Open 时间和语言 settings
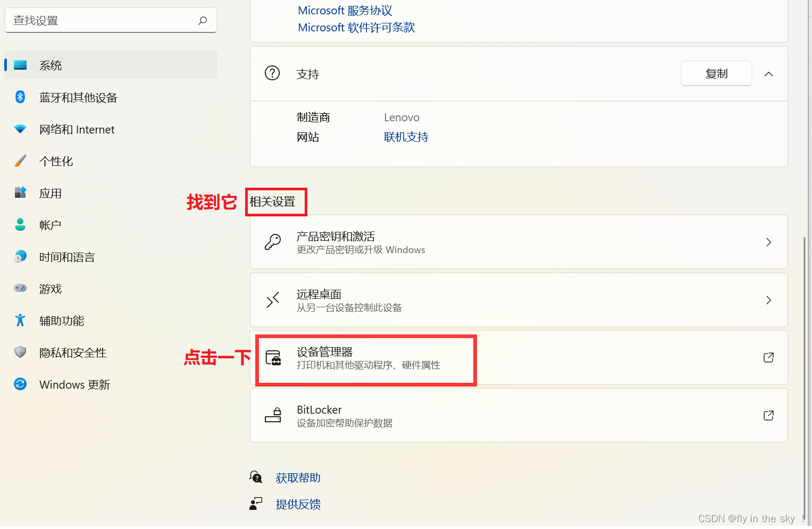Screen dimensions: 812x529 click(111, 257)
